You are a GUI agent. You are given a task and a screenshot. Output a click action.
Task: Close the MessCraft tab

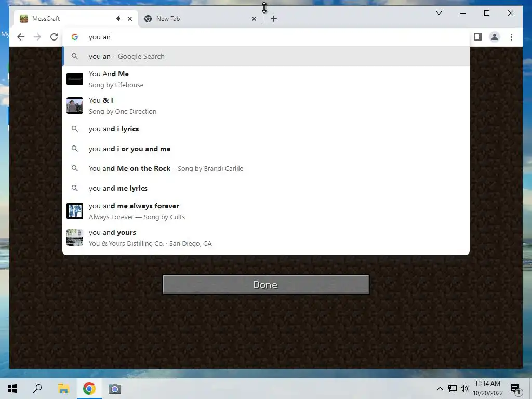(x=129, y=19)
